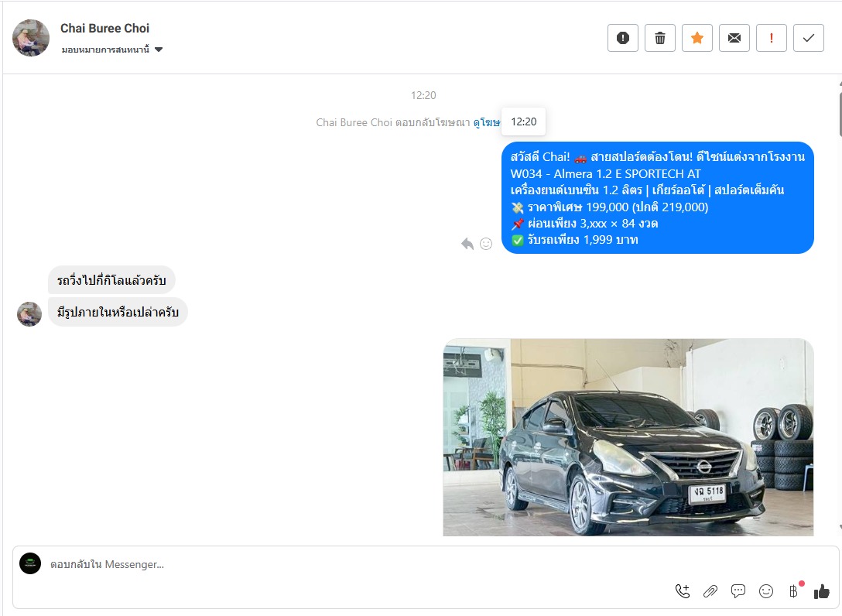Viewport: 842px width, 616px height.
Task: Flag conversation as priority with the red exclamation icon
Action: (771, 38)
